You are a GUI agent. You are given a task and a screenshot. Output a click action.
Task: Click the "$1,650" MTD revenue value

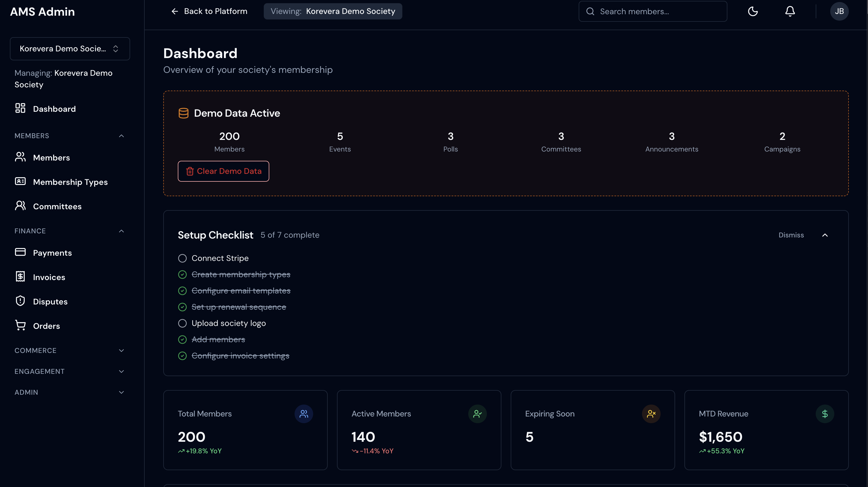pos(720,437)
